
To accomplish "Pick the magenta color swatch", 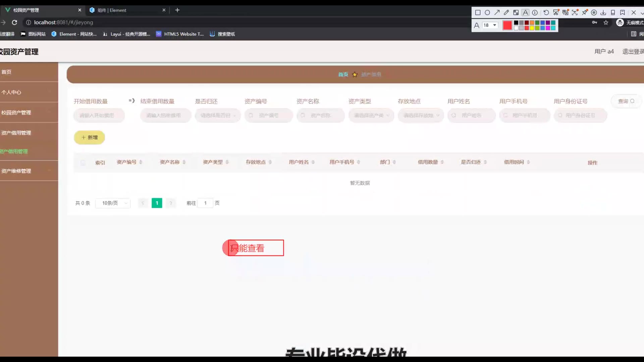I will pyautogui.click(x=548, y=28).
